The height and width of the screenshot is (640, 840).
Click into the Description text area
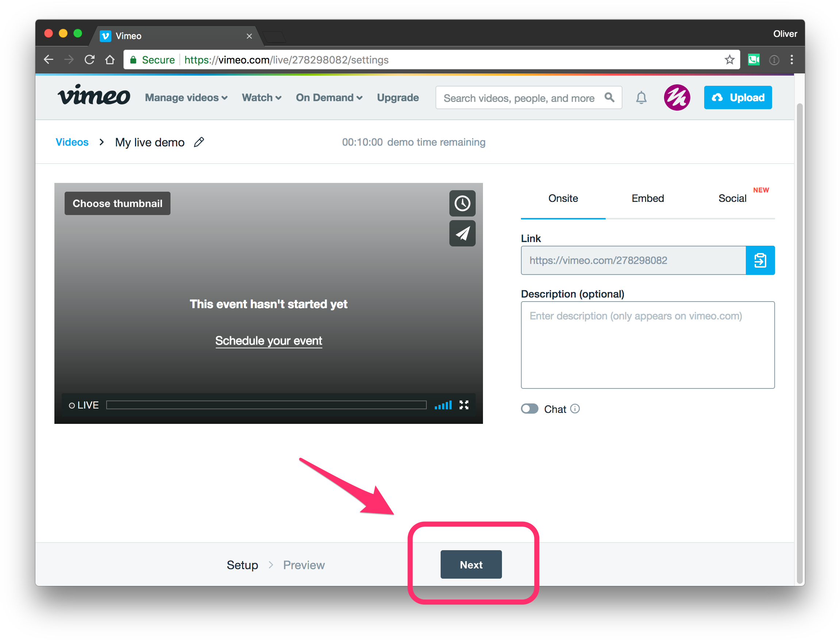648,345
